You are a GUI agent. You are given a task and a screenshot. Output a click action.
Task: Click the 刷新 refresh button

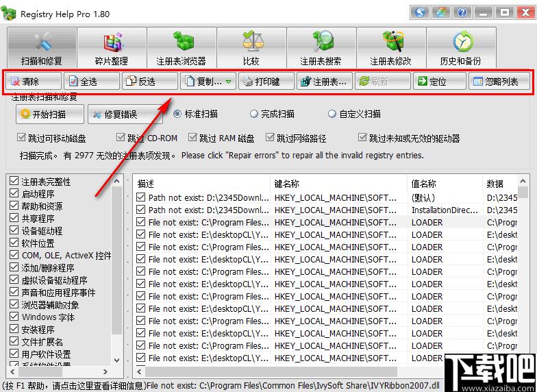(x=382, y=81)
